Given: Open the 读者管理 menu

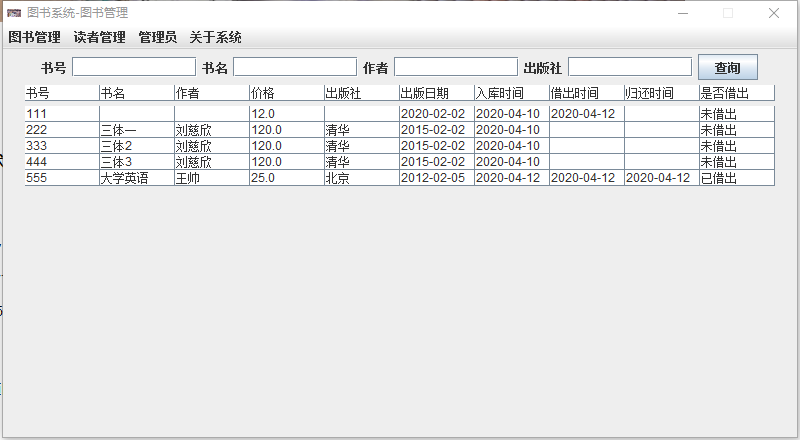Looking at the screenshot, I should 99,37.
